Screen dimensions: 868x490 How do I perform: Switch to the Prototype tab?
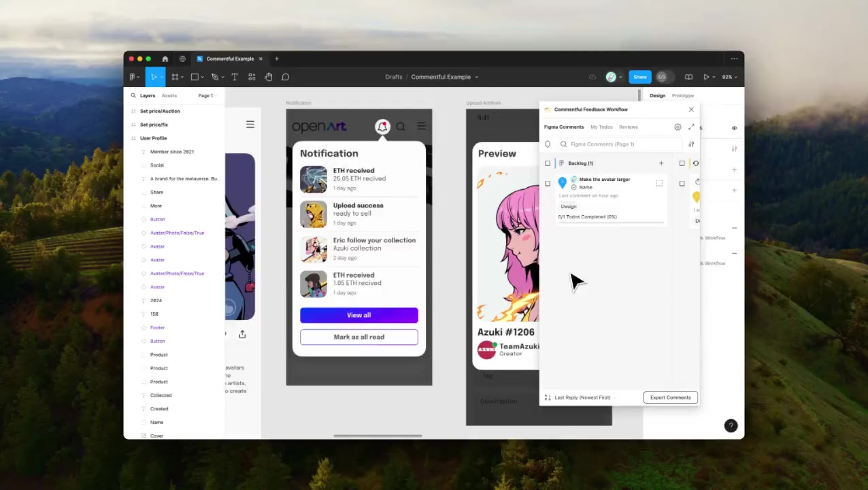tap(682, 96)
